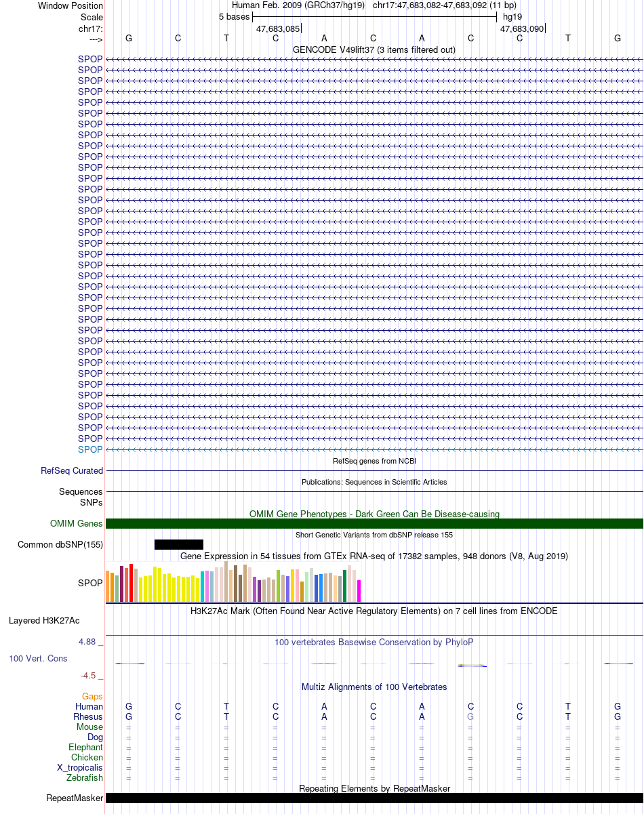Click the 'Mouse' alignment row label
The width and height of the screenshot is (644, 814).
click(90, 727)
